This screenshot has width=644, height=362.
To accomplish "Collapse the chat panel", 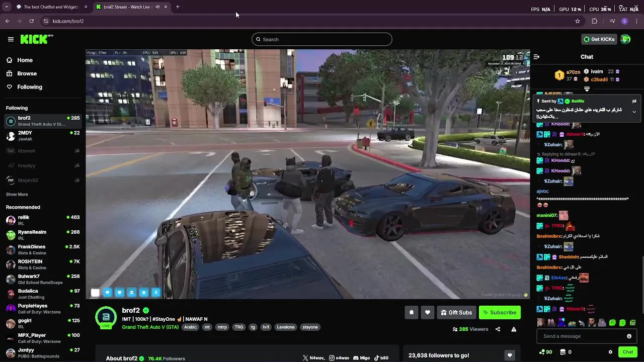I will [536, 57].
